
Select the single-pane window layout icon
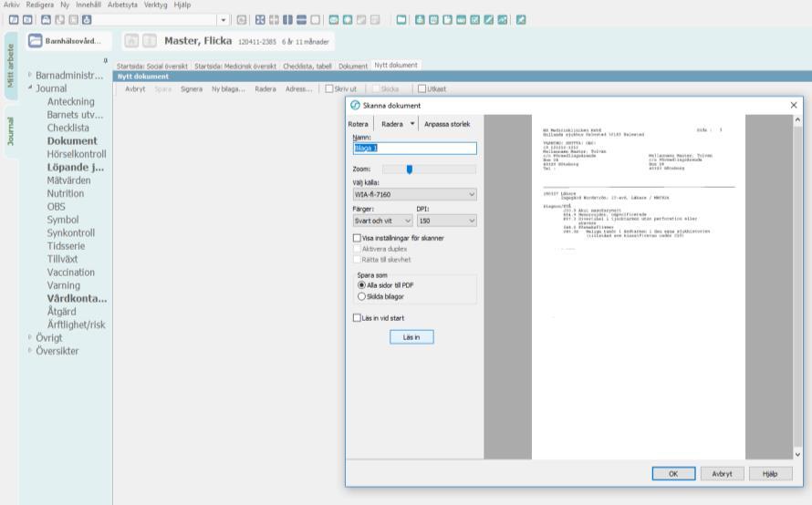coord(315,20)
